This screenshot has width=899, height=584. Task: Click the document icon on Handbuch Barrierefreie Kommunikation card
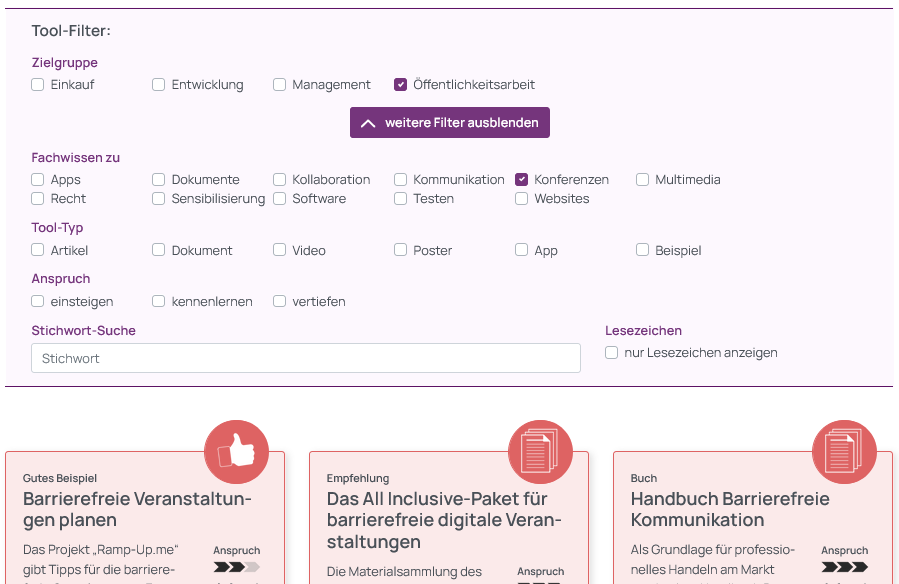844,452
